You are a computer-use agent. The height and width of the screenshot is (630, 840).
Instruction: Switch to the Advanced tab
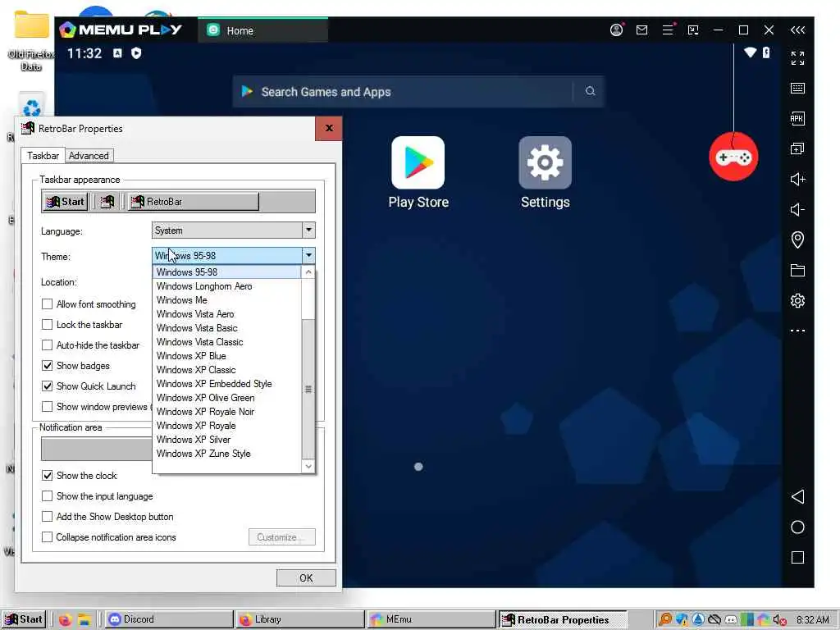click(89, 156)
